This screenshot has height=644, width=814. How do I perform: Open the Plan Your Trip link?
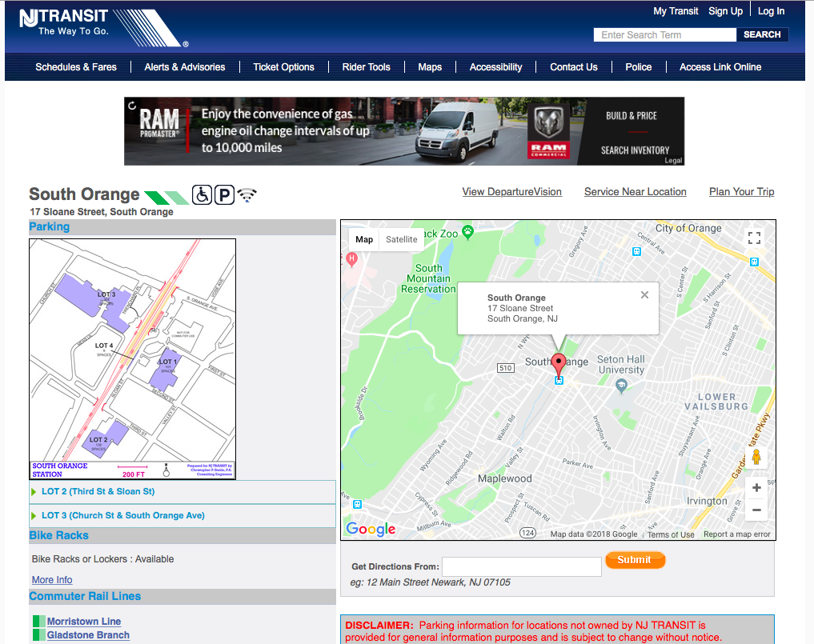point(742,191)
